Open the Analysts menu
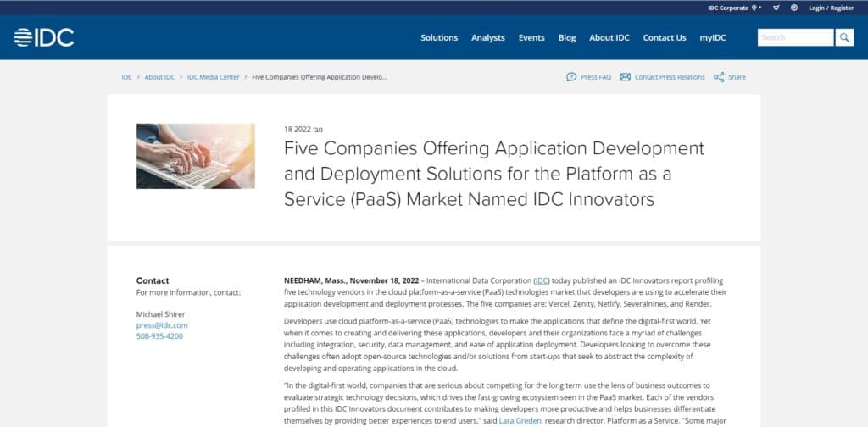Screen dimensions: 868x427 tap(488, 37)
